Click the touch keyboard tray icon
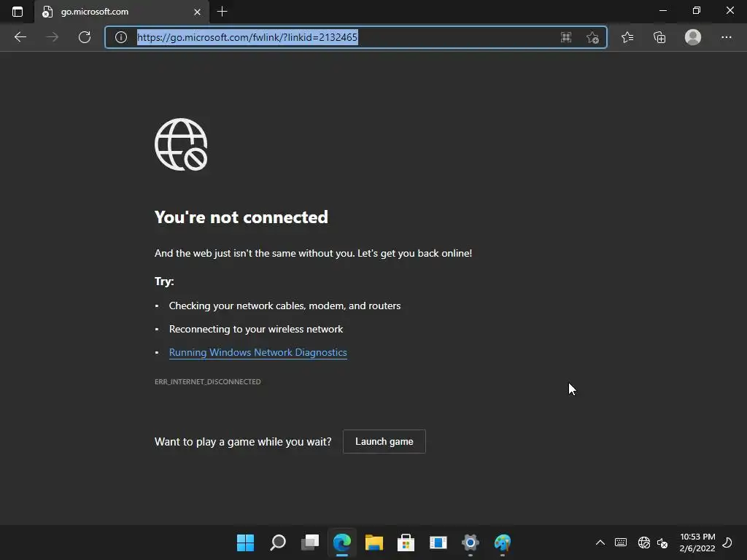This screenshot has width=747, height=560. point(621,542)
